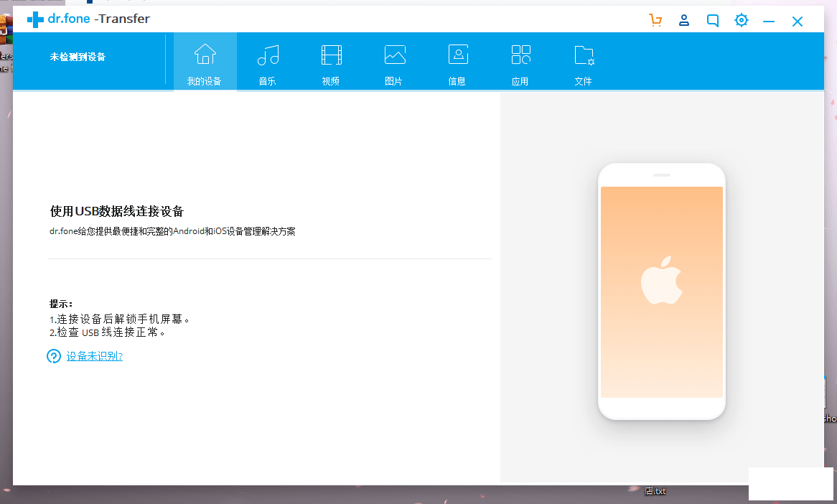This screenshot has height=504, width=837.
Task: Open the settings gear icon
Action: [x=742, y=20]
